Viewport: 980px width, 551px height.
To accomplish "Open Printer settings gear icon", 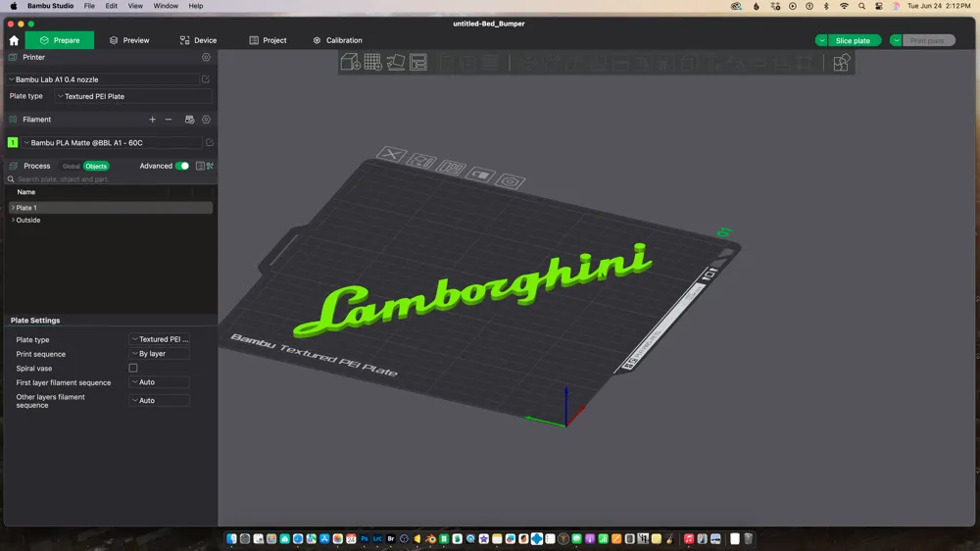I will point(206,57).
